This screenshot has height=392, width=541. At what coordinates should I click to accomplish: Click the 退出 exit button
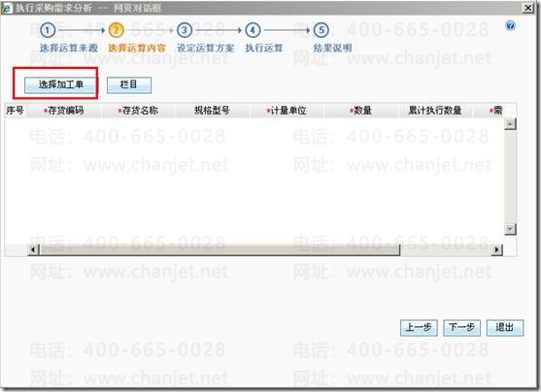pyautogui.click(x=505, y=328)
